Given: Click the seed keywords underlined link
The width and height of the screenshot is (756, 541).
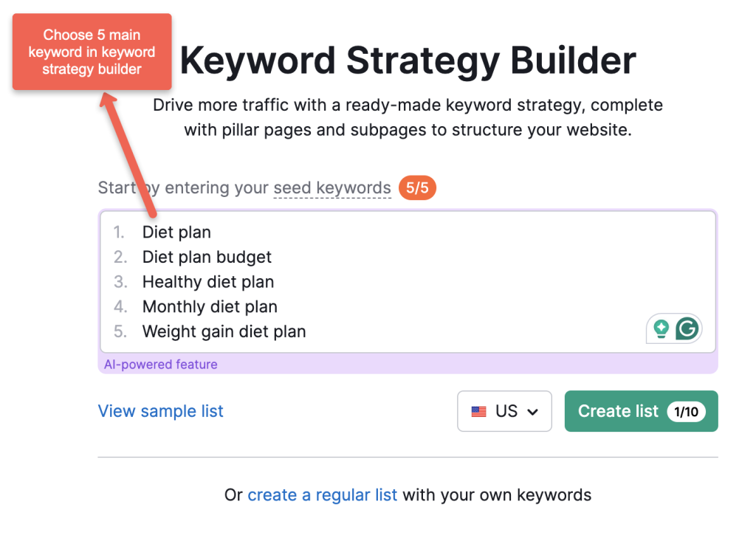Looking at the screenshot, I should [332, 187].
